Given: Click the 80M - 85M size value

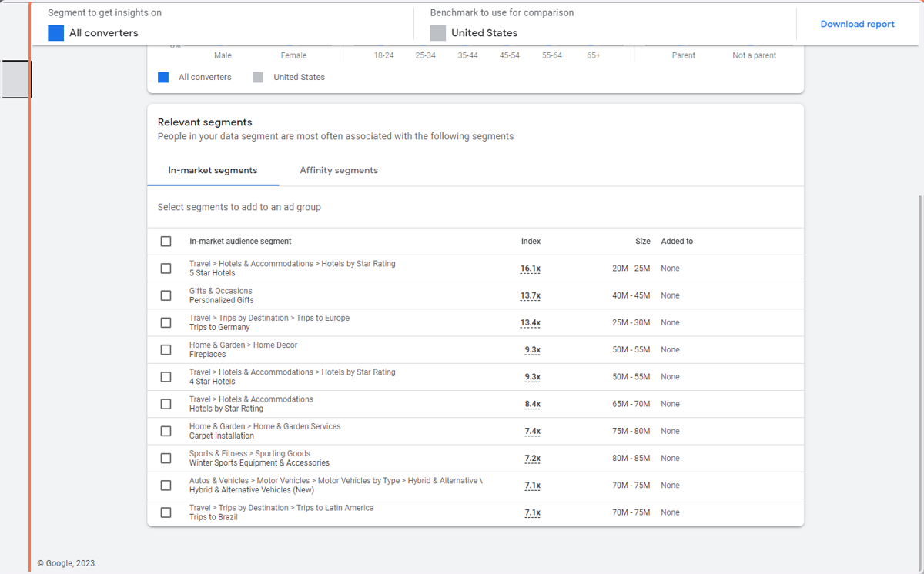Looking at the screenshot, I should [x=631, y=458].
